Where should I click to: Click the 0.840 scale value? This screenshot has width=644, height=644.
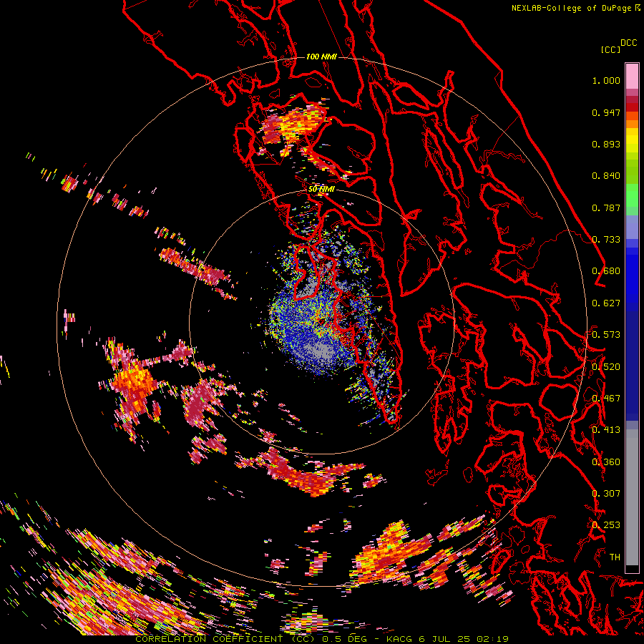(606, 176)
